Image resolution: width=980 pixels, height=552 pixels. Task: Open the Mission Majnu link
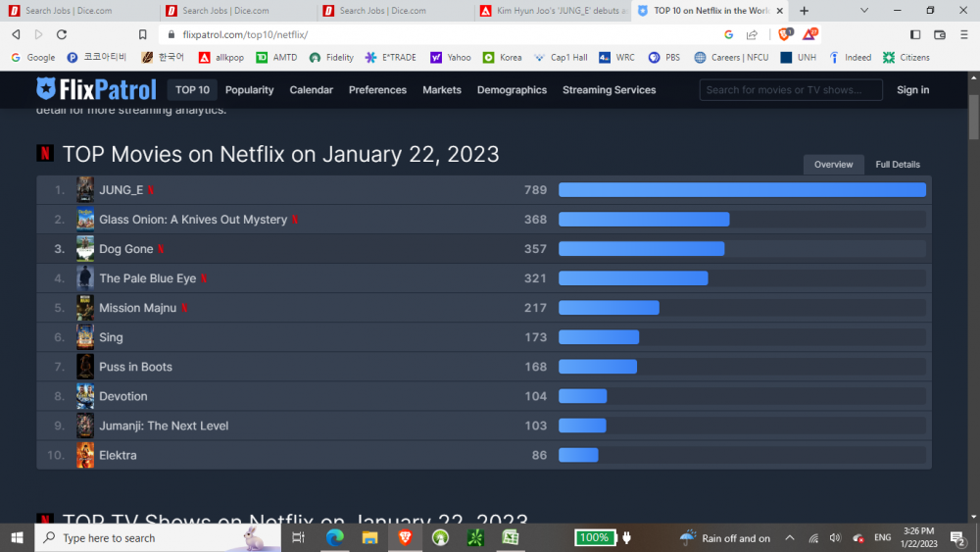click(x=137, y=308)
